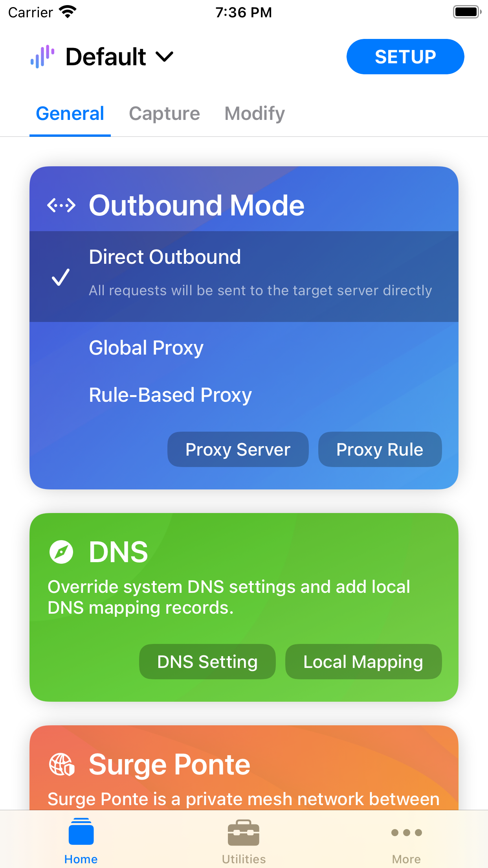Tap the Outbound Mode title

point(196,205)
